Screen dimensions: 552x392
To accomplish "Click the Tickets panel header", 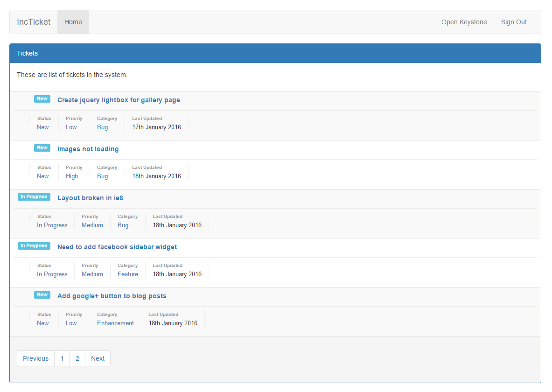I will point(27,53).
